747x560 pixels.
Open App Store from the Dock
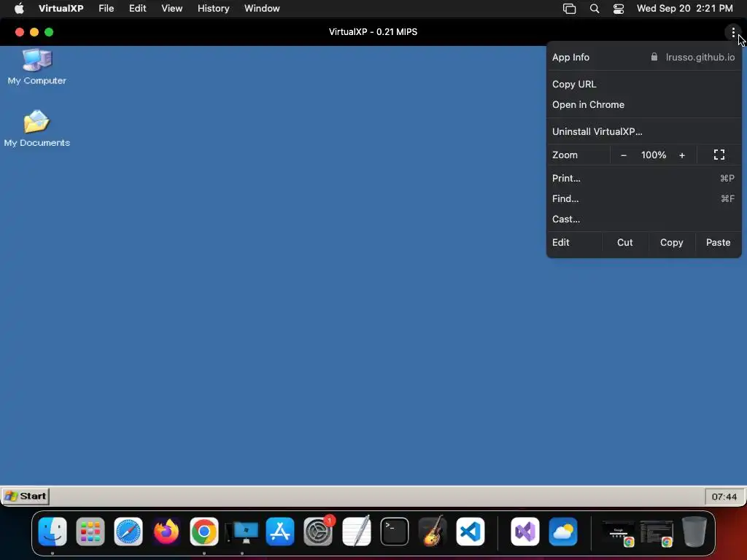point(280,532)
